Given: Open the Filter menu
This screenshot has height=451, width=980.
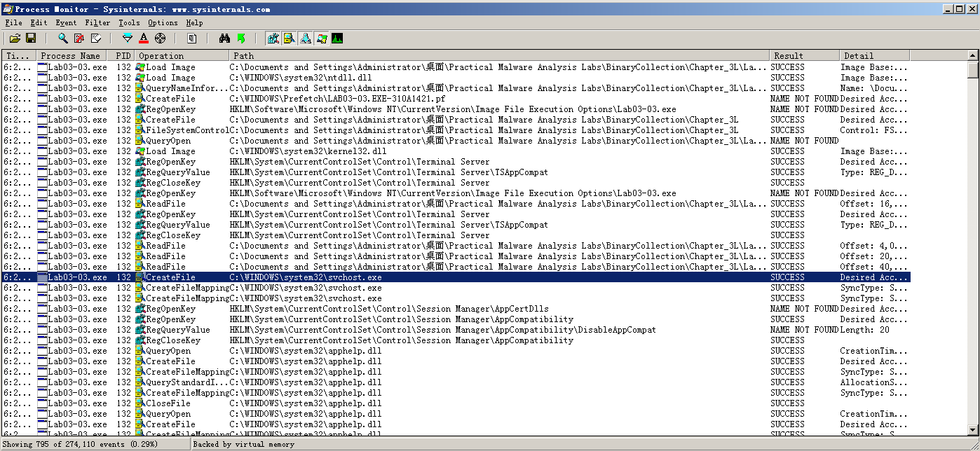Looking at the screenshot, I should [x=97, y=22].
